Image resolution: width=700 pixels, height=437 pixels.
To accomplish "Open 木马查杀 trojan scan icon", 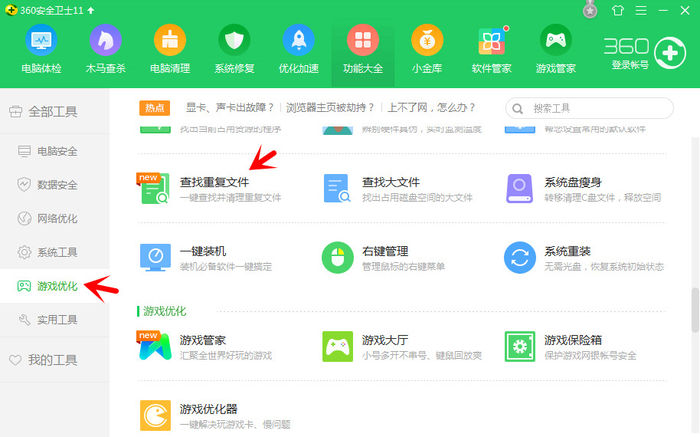I will 105,40.
